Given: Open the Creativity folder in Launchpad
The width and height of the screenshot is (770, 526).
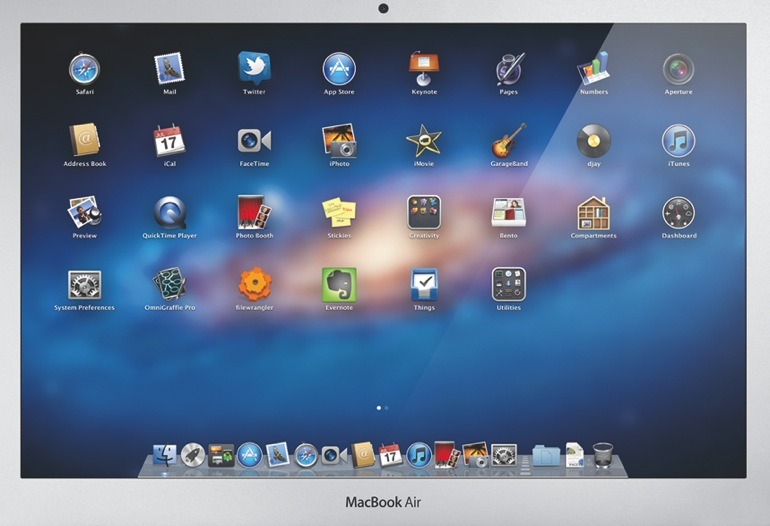Looking at the screenshot, I should [424, 212].
